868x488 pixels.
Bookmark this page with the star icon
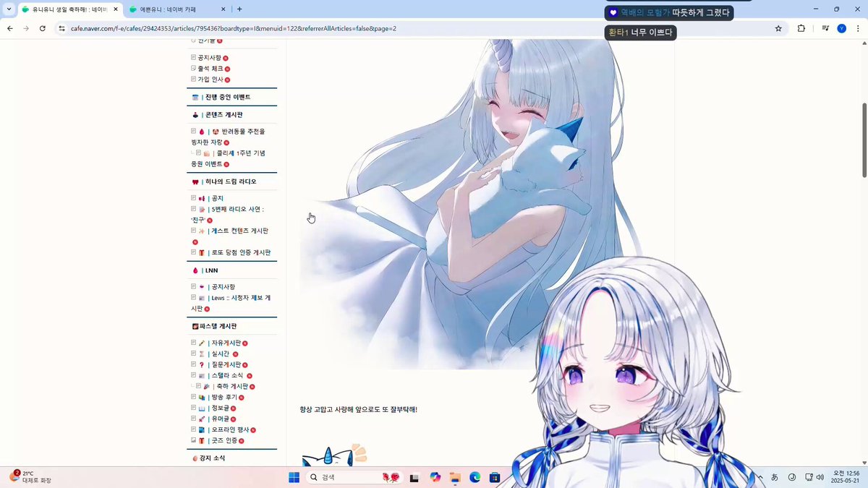pos(778,28)
